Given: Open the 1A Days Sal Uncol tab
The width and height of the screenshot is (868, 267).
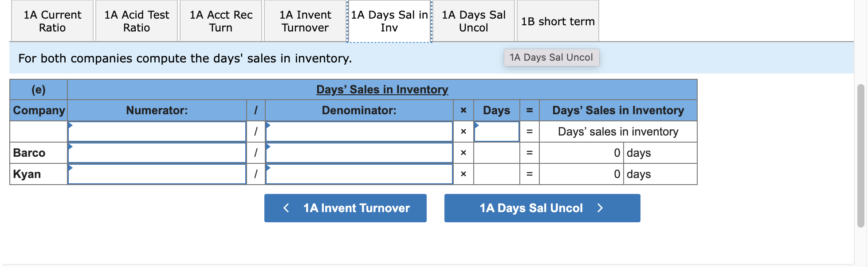Looking at the screenshot, I should (473, 20).
